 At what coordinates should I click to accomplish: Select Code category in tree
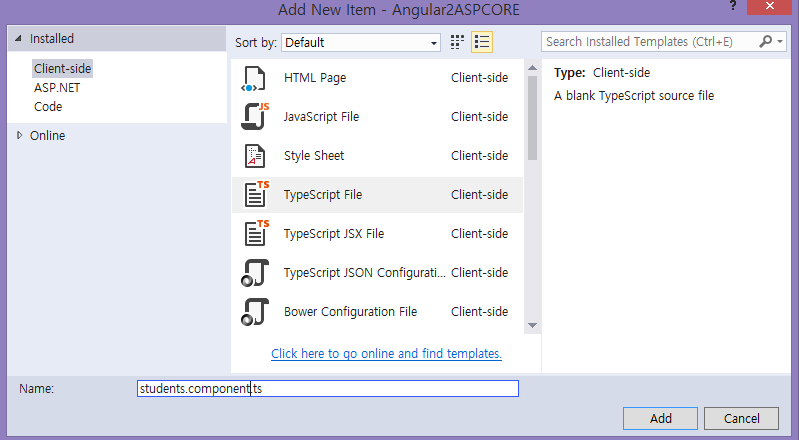click(48, 107)
